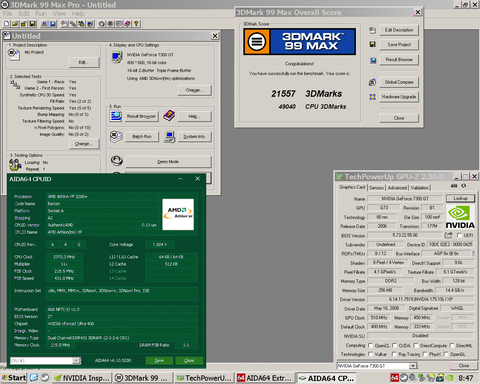Viewport: 480px width, 384px height.
Task: Click the Batch Run button
Action: click(142, 137)
